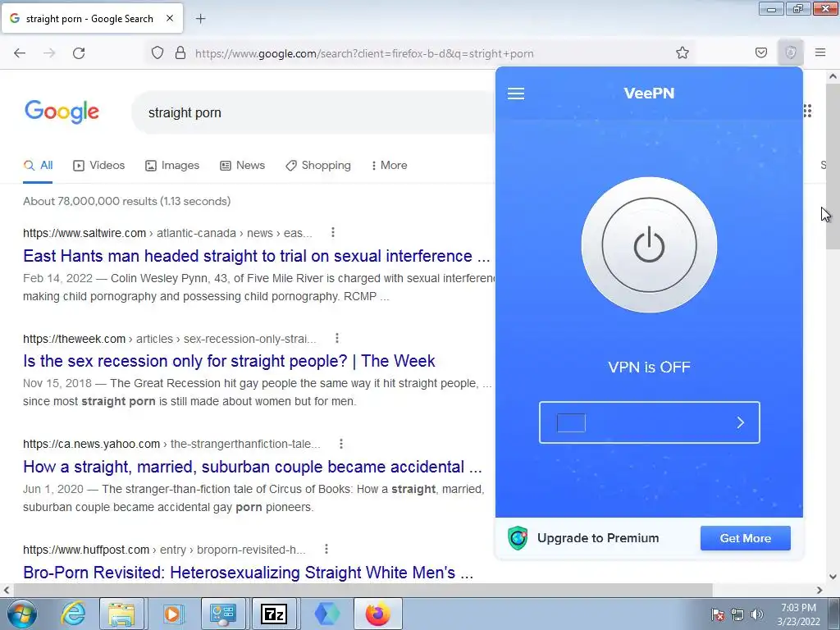Click the theweek.com result URL

[x=169, y=339]
